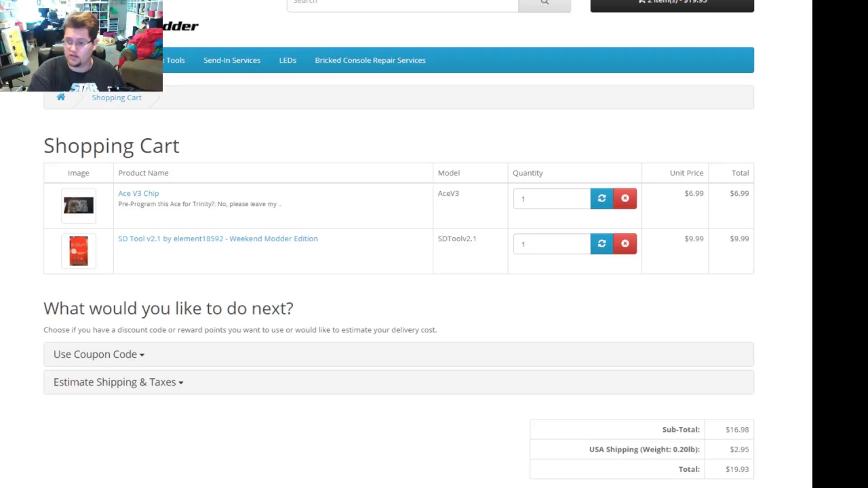This screenshot has height=488, width=868.
Task: Open Send-In Services menu
Action: [232, 60]
